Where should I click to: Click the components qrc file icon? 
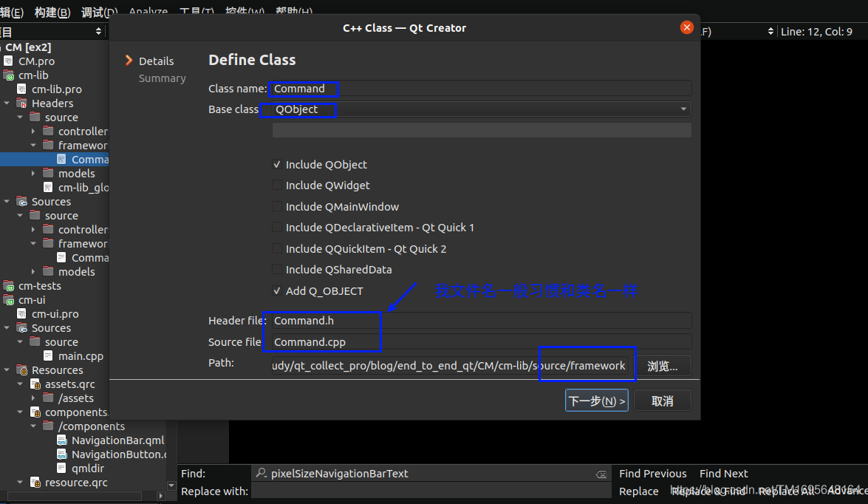[x=35, y=412]
